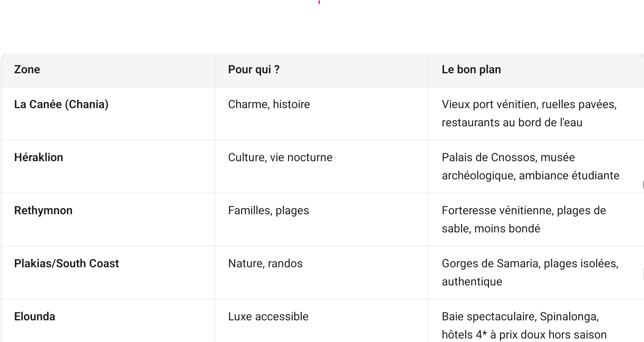
Task: Click the "Zone" column header
Action: tap(27, 70)
